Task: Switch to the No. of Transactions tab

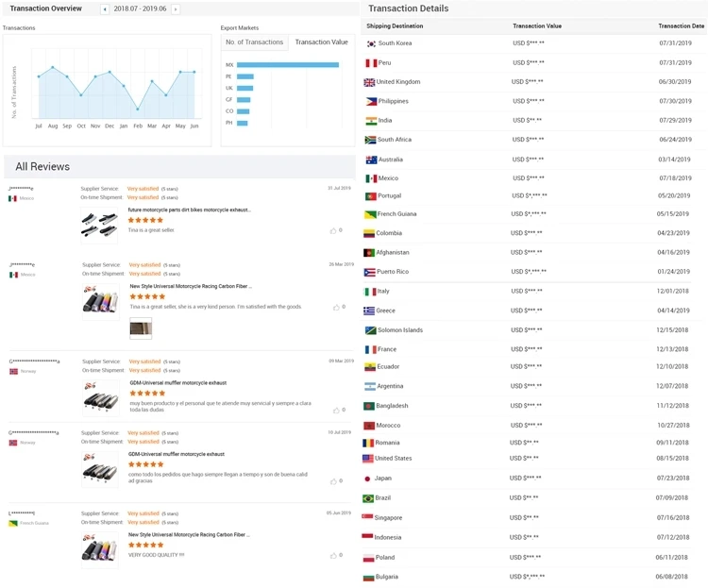Action: tap(254, 42)
